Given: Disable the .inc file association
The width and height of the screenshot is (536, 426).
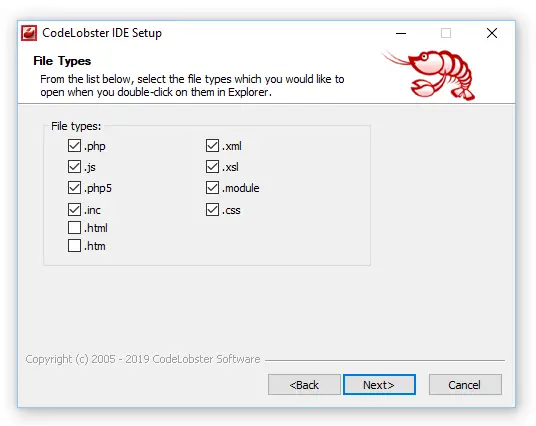Looking at the screenshot, I should [74, 210].
